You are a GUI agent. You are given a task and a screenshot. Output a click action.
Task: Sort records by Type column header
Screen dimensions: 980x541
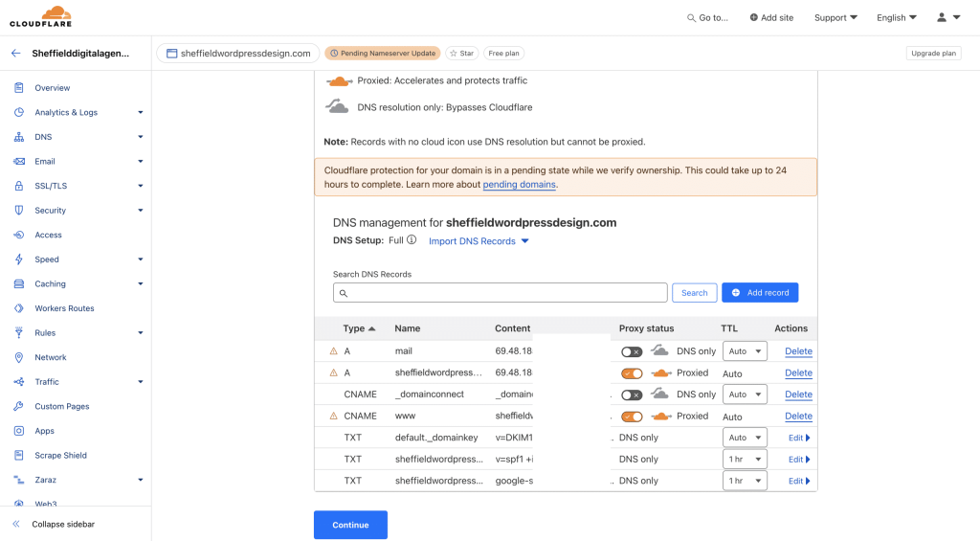pos(359,328)
